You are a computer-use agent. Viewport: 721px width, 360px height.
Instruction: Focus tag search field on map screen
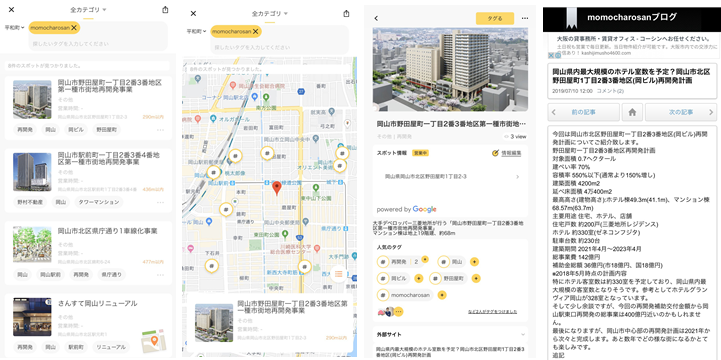point(279,48)
